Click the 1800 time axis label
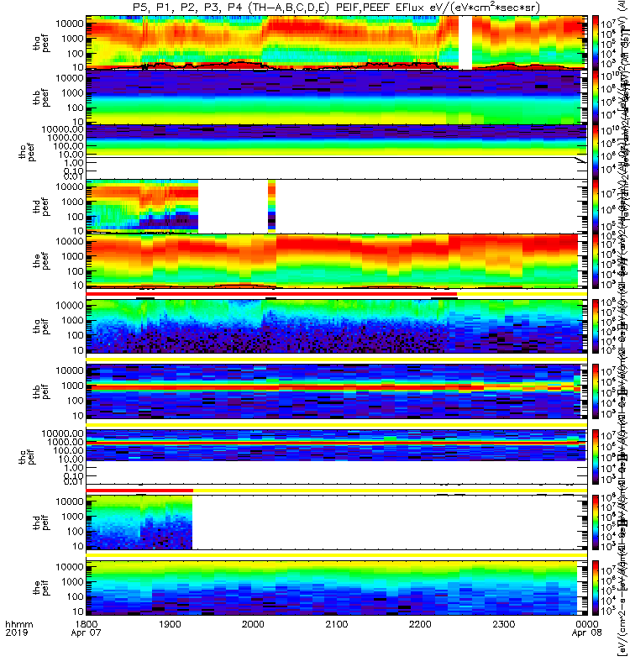Viewport: 630px width, 672px height. click(x=87, y=624)
